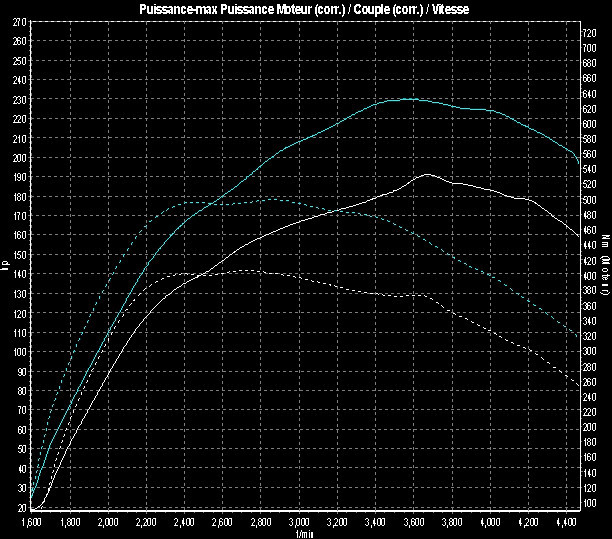Click the 230 value on the left Hp axis

tap(19, 99)
